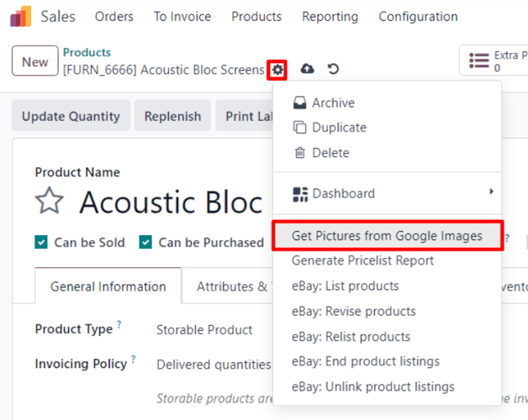
Task: Click the New button
Action: click(34, 61)
